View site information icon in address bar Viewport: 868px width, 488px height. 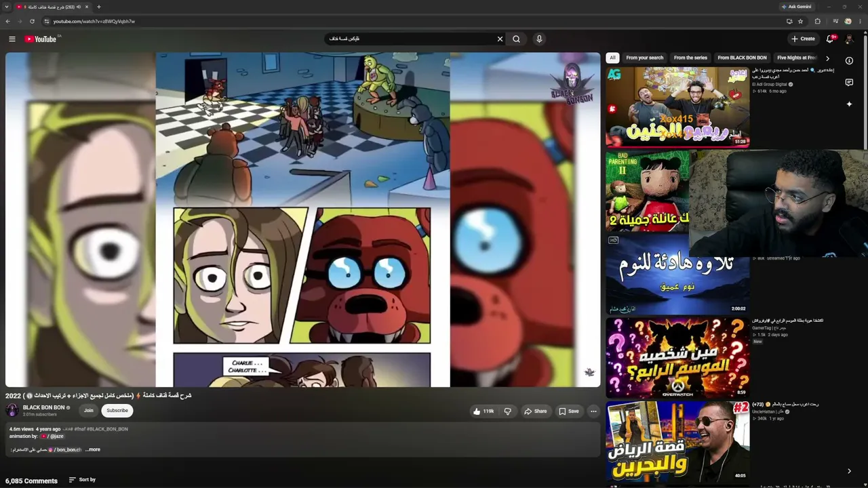pos(46,21)
